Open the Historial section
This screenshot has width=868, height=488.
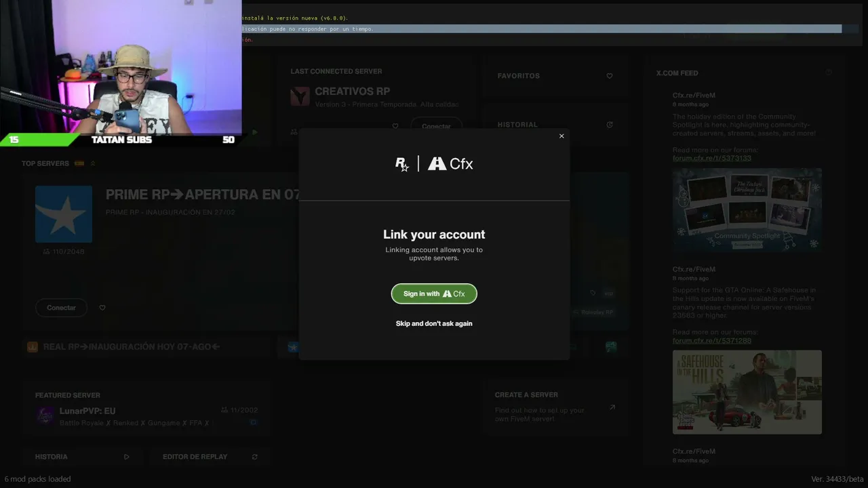(x=555, y=125)
